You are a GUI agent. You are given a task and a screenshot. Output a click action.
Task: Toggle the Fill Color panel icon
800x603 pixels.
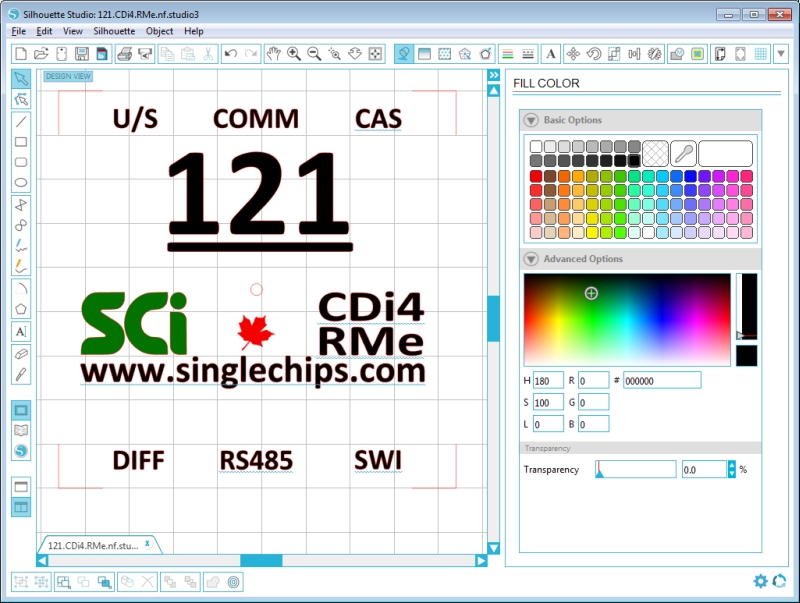[x=404, y=54]
